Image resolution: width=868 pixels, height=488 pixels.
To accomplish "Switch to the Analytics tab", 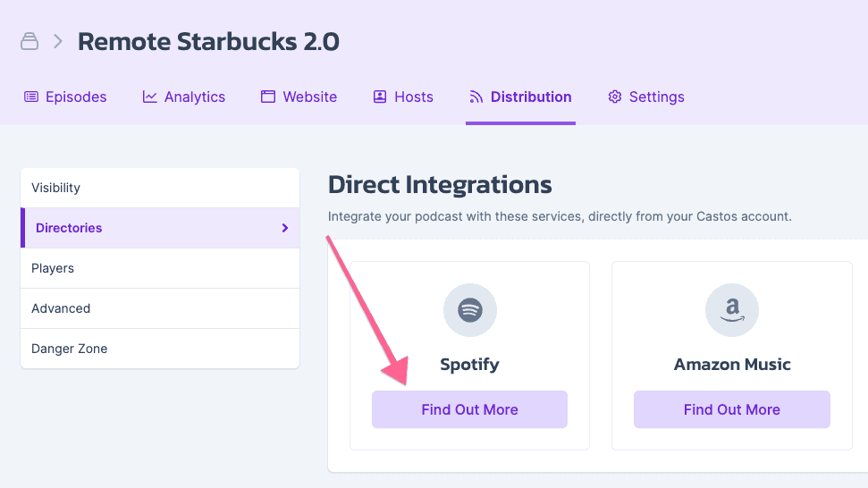I will [x=184, y=97].
